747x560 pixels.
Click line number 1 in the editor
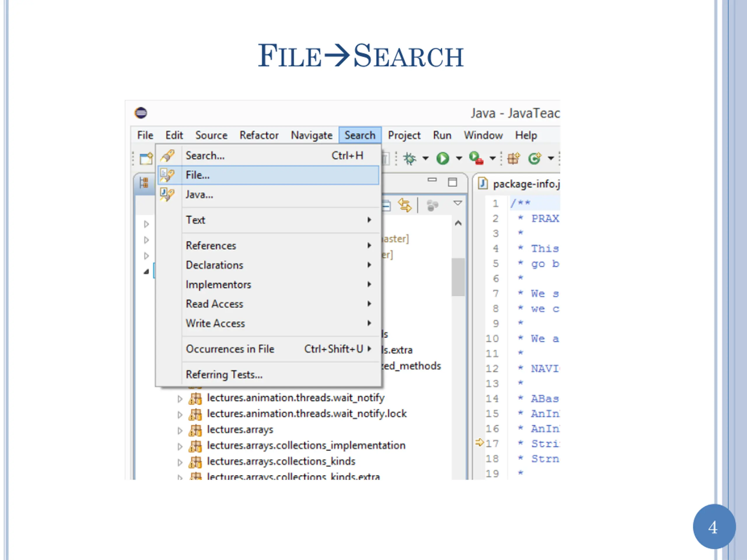[x=495, y=203]
